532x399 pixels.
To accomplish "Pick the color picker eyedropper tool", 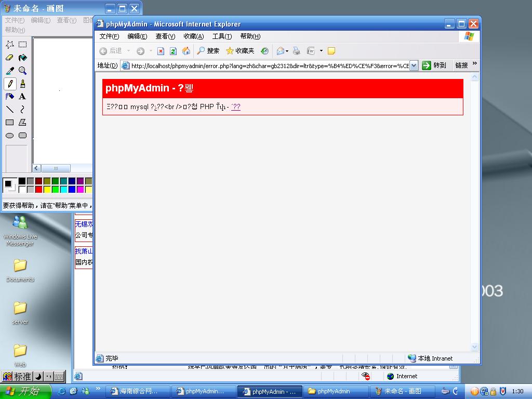I will coord(10,71).
